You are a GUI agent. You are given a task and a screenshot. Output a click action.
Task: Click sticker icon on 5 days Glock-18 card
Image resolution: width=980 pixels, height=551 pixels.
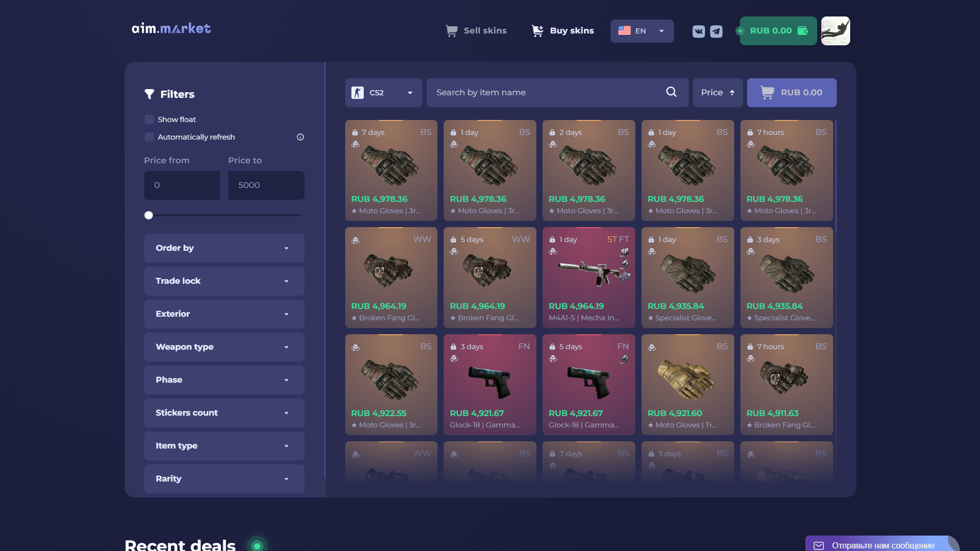coord(624,359)
